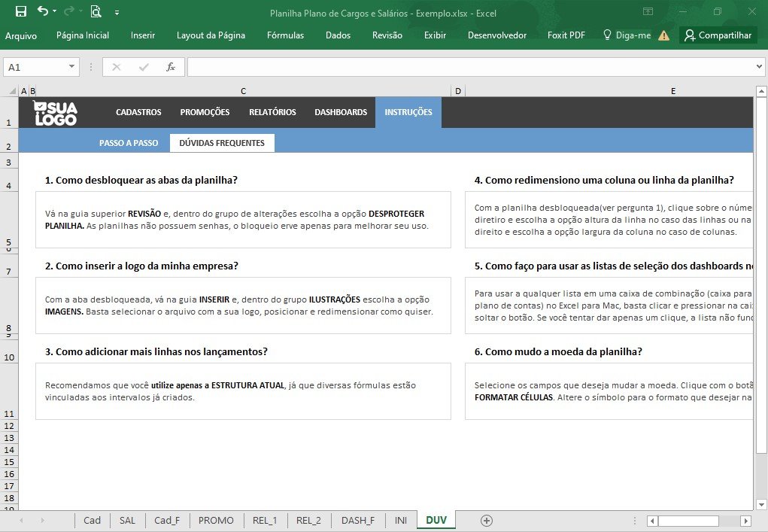Click inside the formula bar input
Screen dimensions: 768x532
coord(470,67)
